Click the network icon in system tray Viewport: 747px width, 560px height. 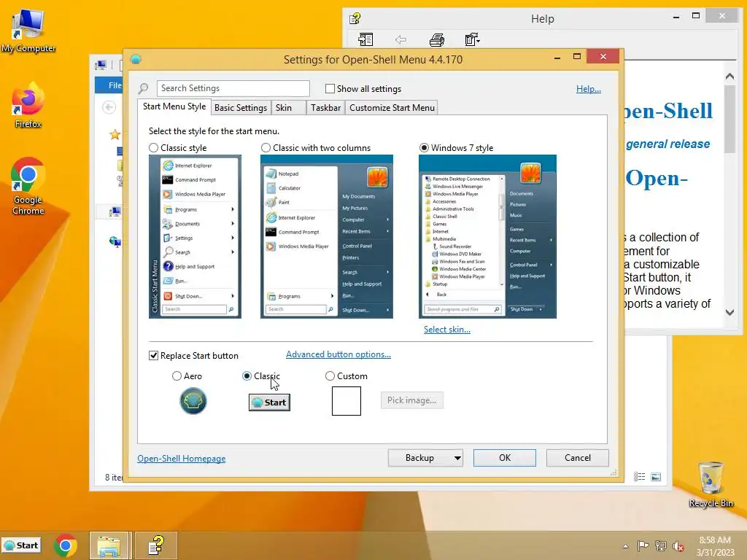point(660,545)
